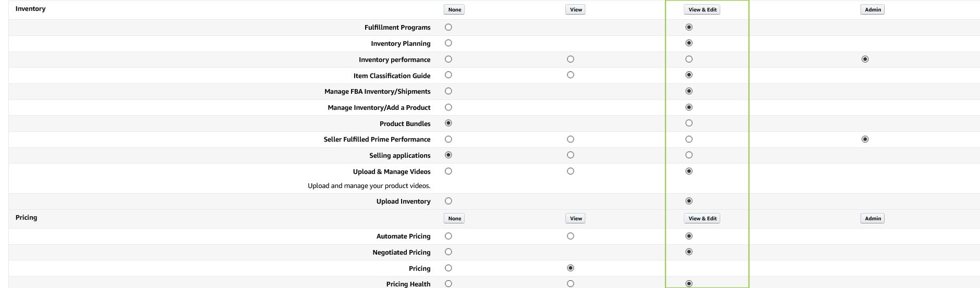The width and height of the screenshot is (980, 288).
Task: Select View & Edit for Inventory Planning
Action: [689, 43]
